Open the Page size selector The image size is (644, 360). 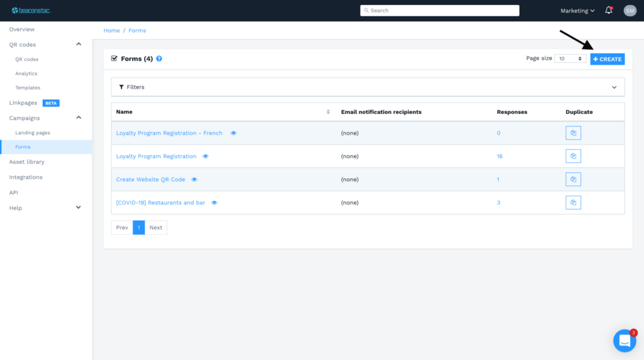(570, 59)
